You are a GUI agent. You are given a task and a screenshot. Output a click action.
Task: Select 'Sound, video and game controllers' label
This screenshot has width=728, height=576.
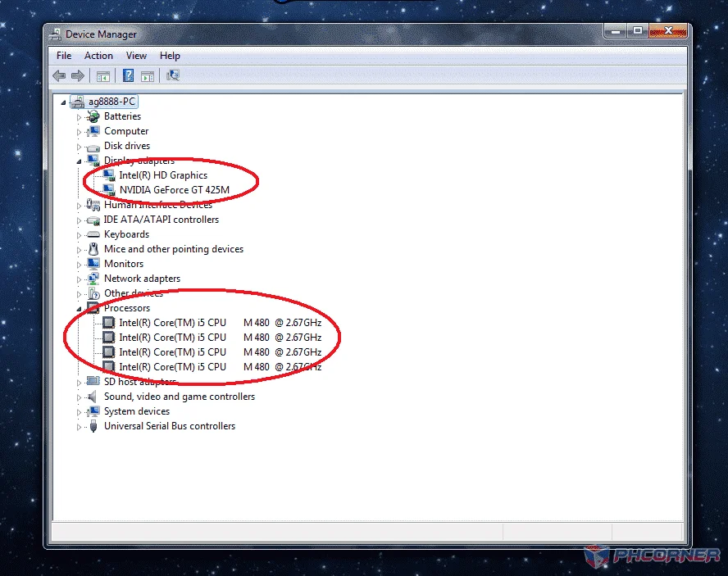[x=180, y=397]
